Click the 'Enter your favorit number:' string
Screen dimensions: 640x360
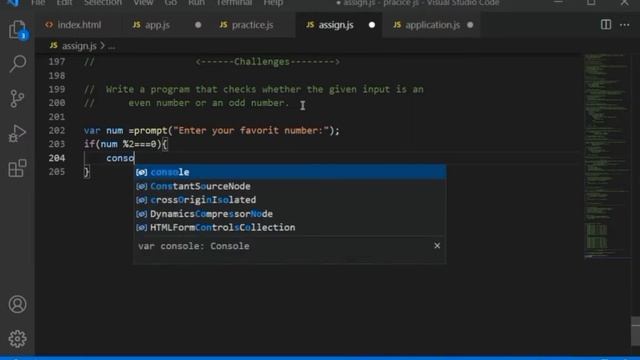(251, 131)
